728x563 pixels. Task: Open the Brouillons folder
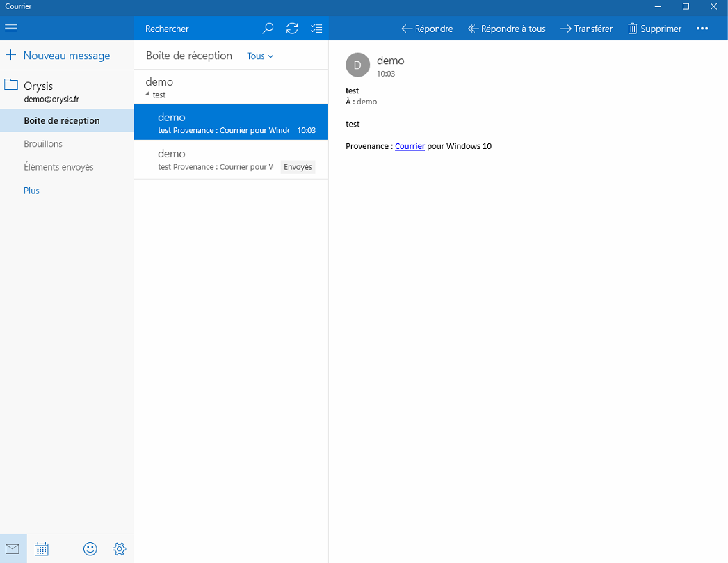[x=43, y=144]
